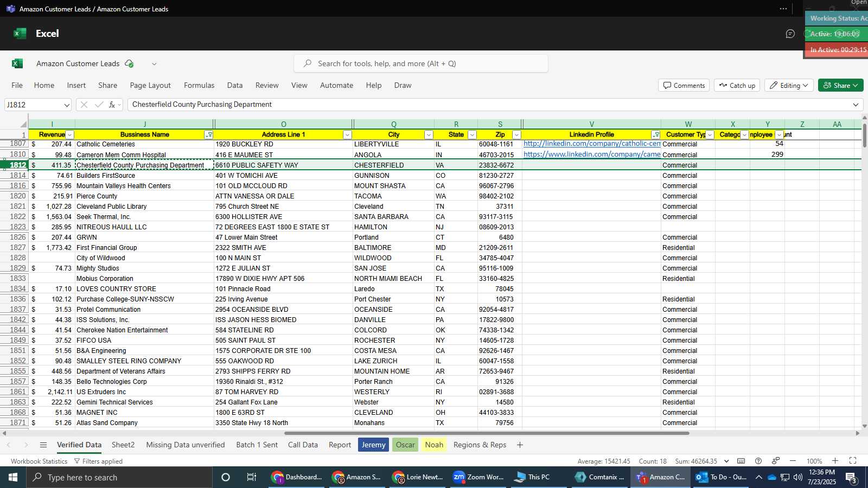Select column V header
Image resolution: width=868 pixels, height=488 pixels.
(x=591, y=124)
